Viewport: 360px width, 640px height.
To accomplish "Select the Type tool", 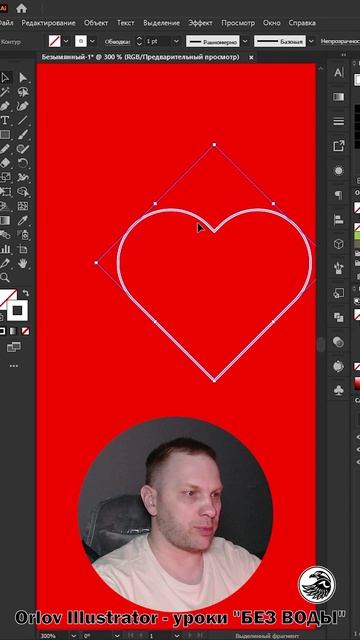I will [5, 120].
